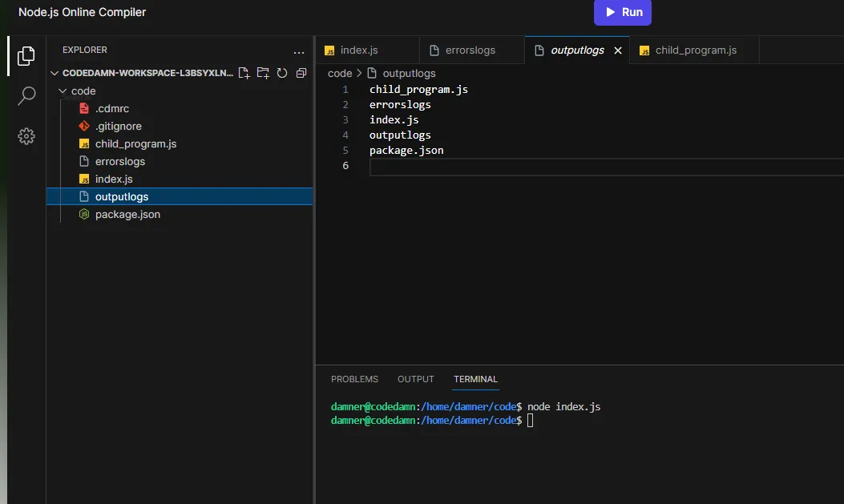Open the TERMINAL panel tab
This screenshot has height=504, width=844.
tap(476, 379)
